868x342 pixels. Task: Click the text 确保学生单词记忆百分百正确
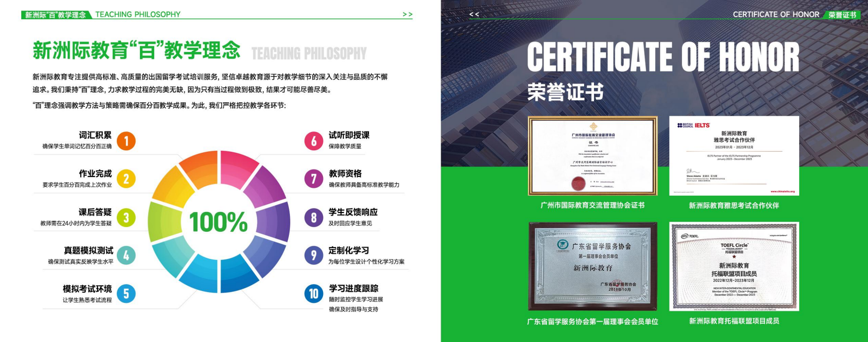tap(77, 146)
